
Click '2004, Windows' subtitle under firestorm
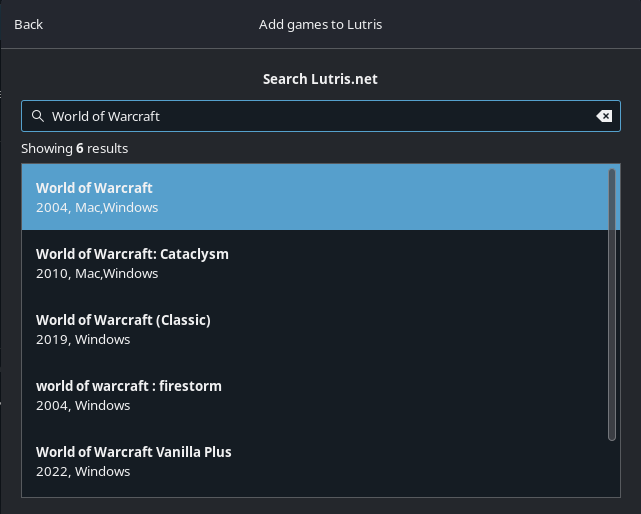83,406
